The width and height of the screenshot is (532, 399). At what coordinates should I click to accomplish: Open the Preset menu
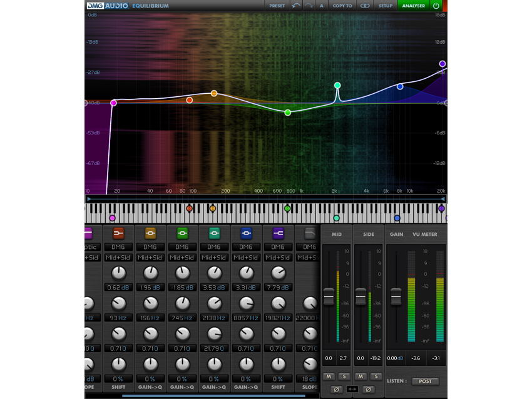click(277, 6)
